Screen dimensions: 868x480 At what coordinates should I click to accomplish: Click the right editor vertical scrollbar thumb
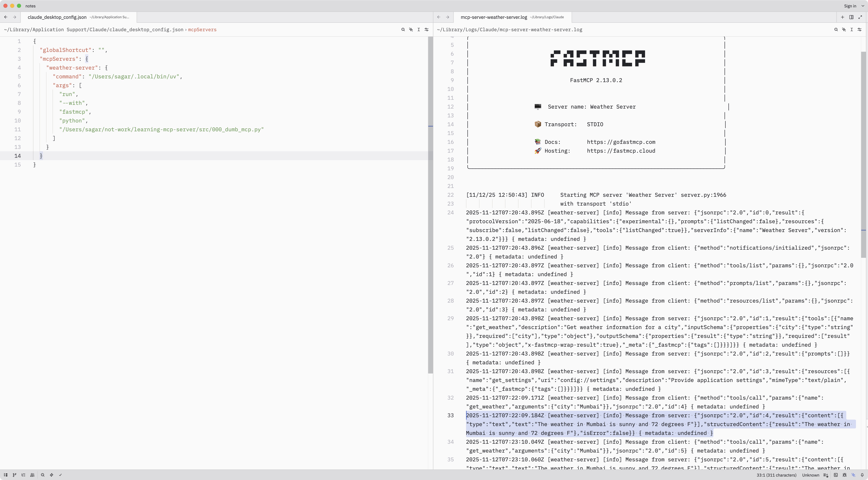click(x=863, y=155)
